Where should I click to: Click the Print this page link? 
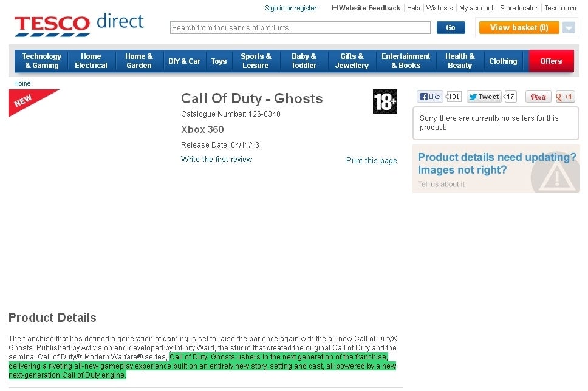pyautogui.click(x=371, y=161)
